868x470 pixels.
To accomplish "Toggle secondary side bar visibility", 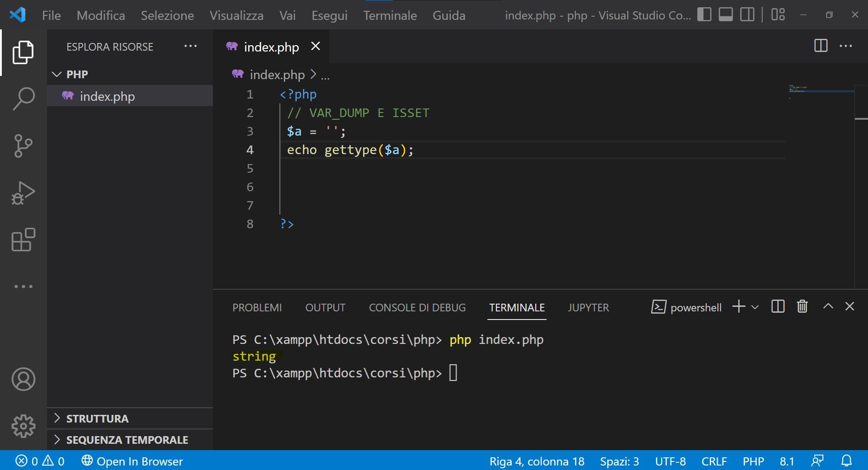I will coord(747,14).
